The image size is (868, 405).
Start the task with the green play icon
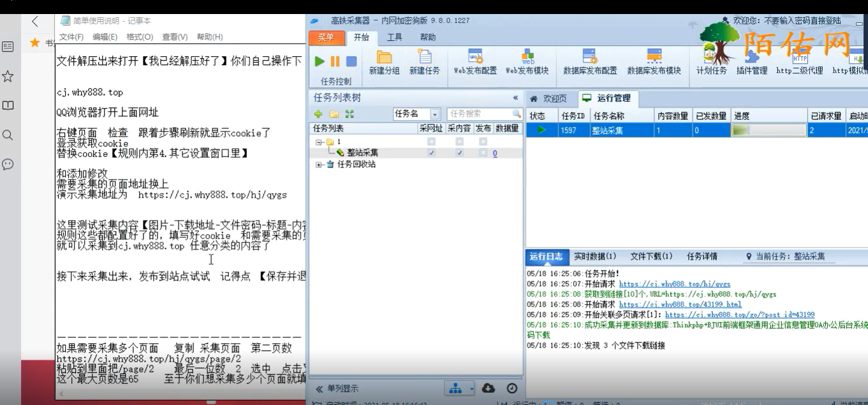(x=320, y=62)
